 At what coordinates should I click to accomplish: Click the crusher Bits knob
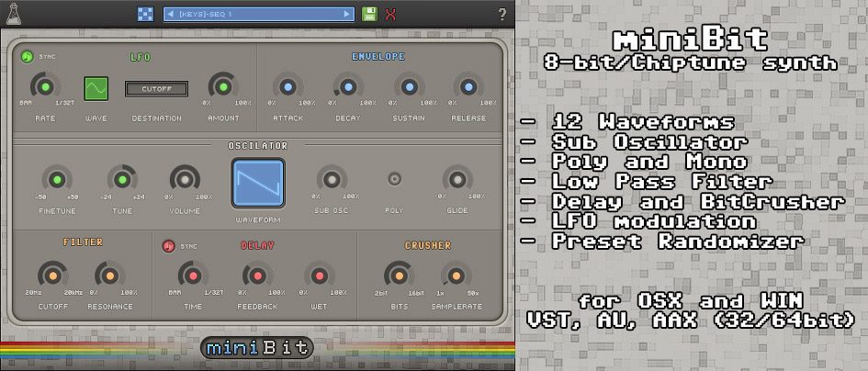tap(399, 275)
